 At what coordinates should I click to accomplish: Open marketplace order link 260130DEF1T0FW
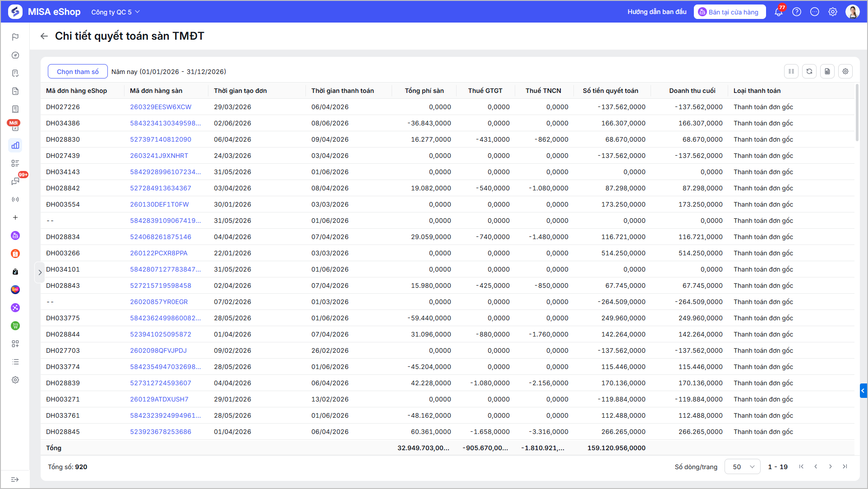pyautogui.click(x=159, y=204)
